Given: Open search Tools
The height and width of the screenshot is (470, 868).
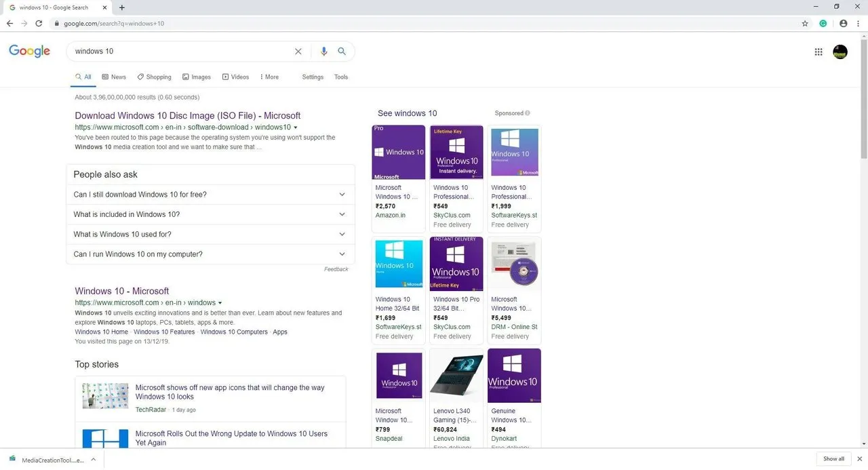Looking at the screenshot, I should tap(341, 77).
